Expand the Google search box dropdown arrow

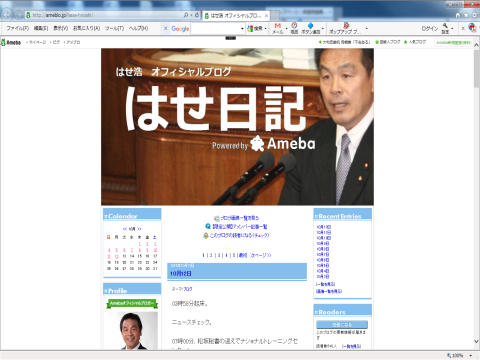(242, 29)
